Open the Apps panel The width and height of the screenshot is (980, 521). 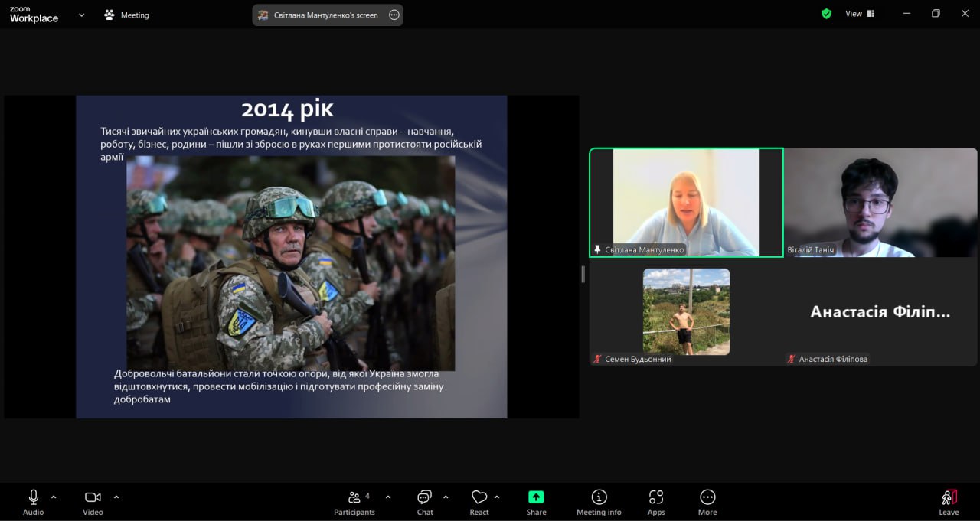(x=656, y=502)
